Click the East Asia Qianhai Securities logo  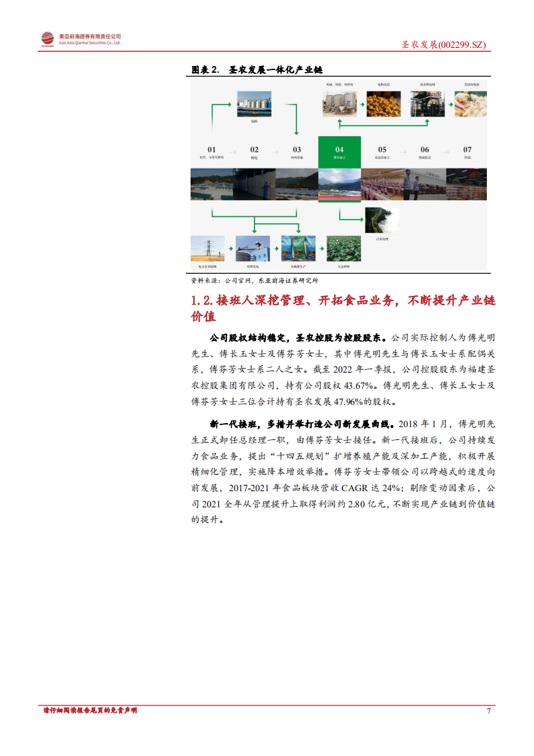(x=81, y=39)
